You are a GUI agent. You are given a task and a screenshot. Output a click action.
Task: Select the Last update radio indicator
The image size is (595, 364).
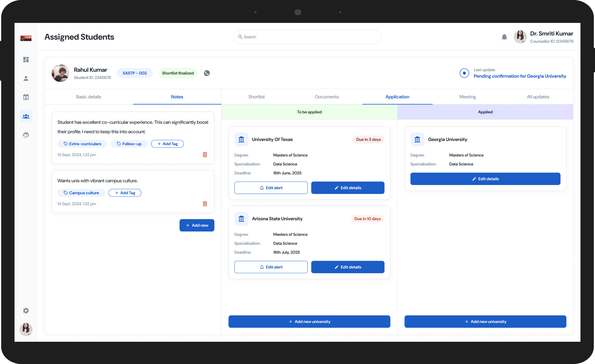pos(464,73)
